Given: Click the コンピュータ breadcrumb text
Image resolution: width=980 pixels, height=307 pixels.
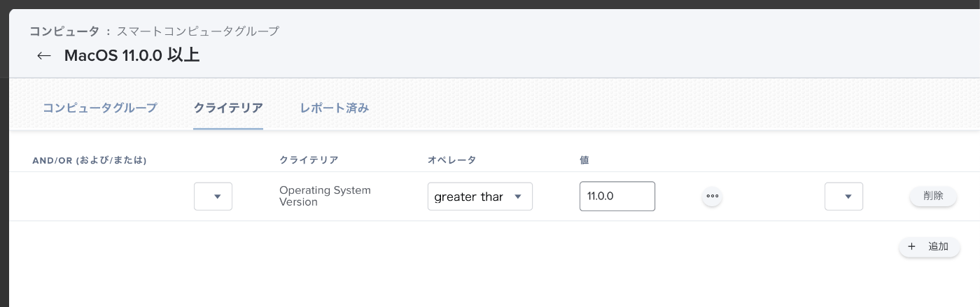Looking at the screenshot, I should (64, 31).
